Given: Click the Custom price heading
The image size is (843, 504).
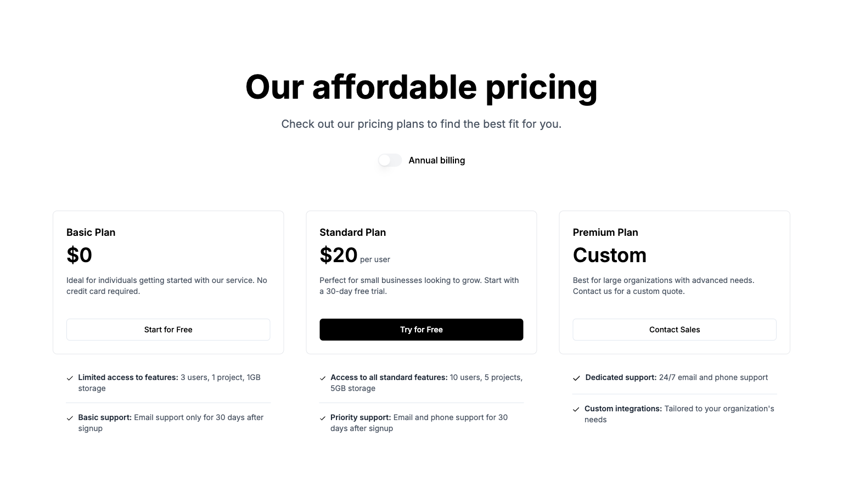Looking at the screenshot, I should pyautogui.click(x=610, y=256).
